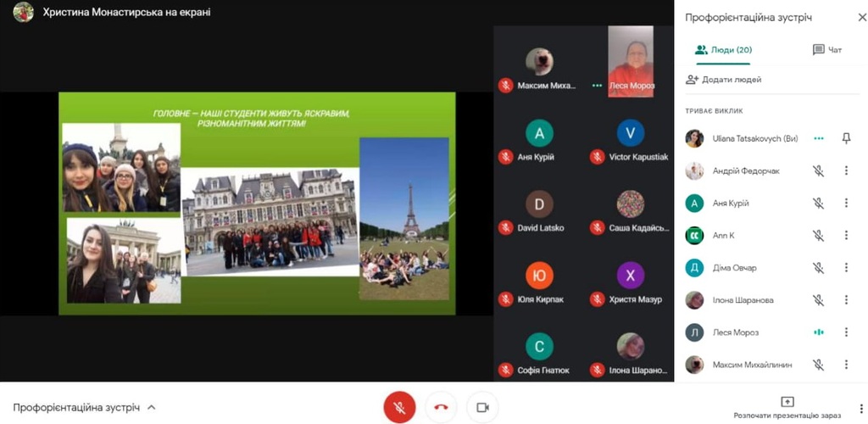Hang up using the red phone button

[x=441, y=407]
